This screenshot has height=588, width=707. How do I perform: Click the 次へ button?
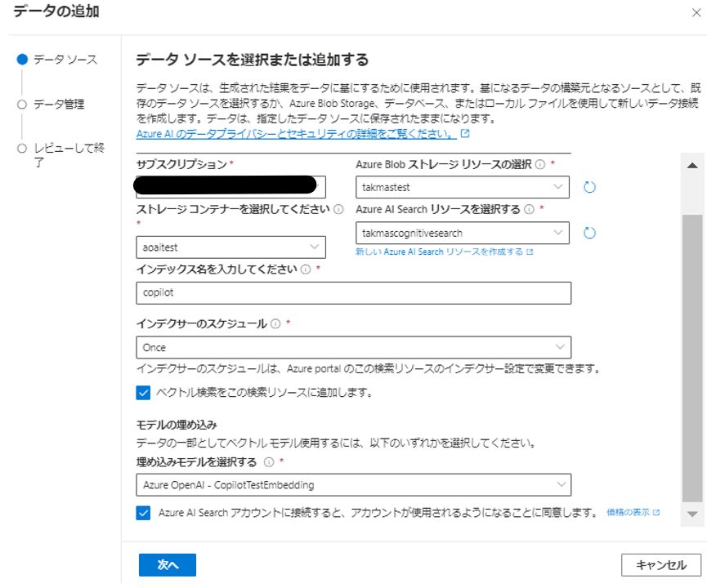[168, 564]
